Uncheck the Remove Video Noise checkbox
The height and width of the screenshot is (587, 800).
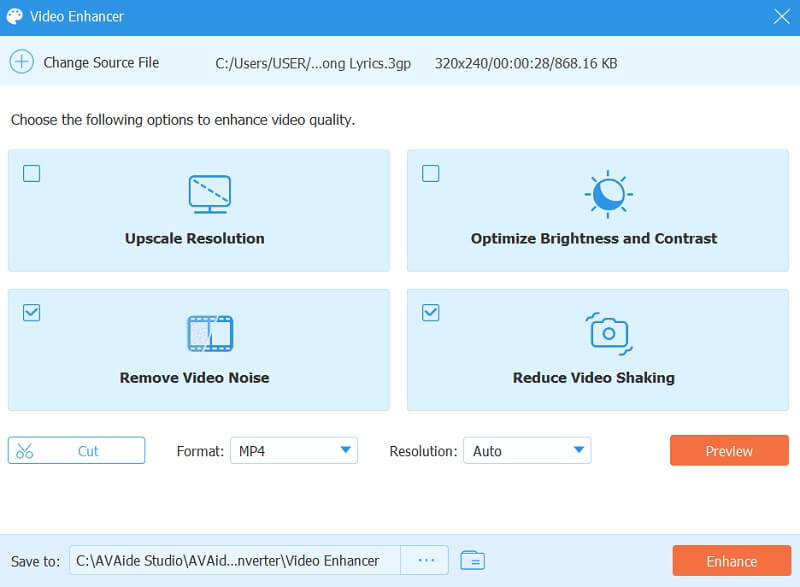click(x=32, y=313)
